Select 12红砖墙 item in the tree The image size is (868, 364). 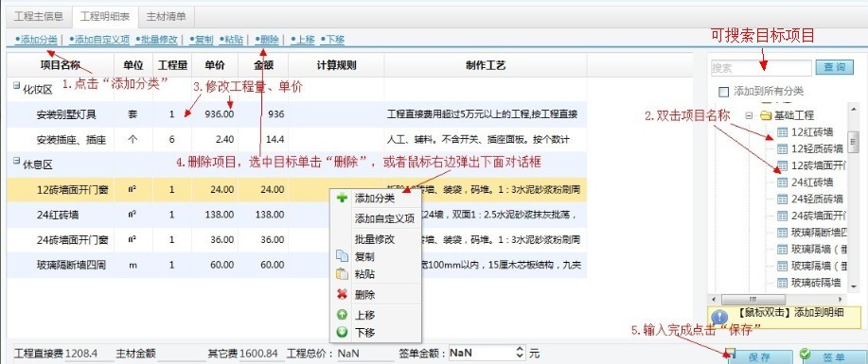[x=812, y=131]
